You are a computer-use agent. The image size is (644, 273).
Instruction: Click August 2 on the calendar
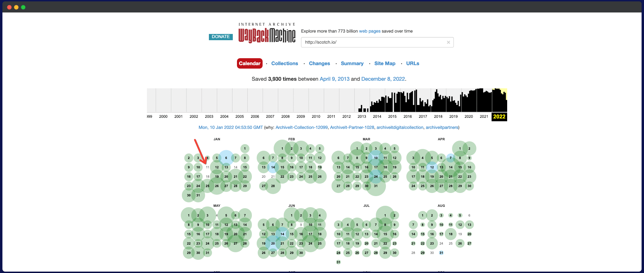pos(432,215)
